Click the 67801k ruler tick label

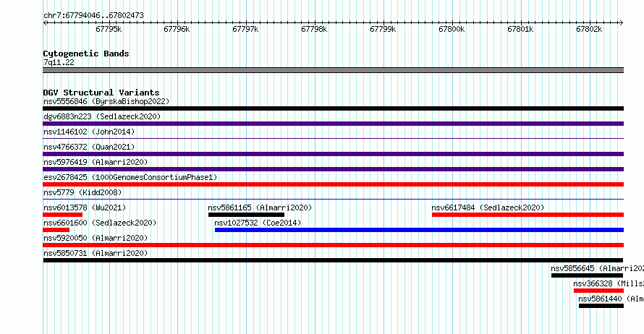(x=520, y=29)
